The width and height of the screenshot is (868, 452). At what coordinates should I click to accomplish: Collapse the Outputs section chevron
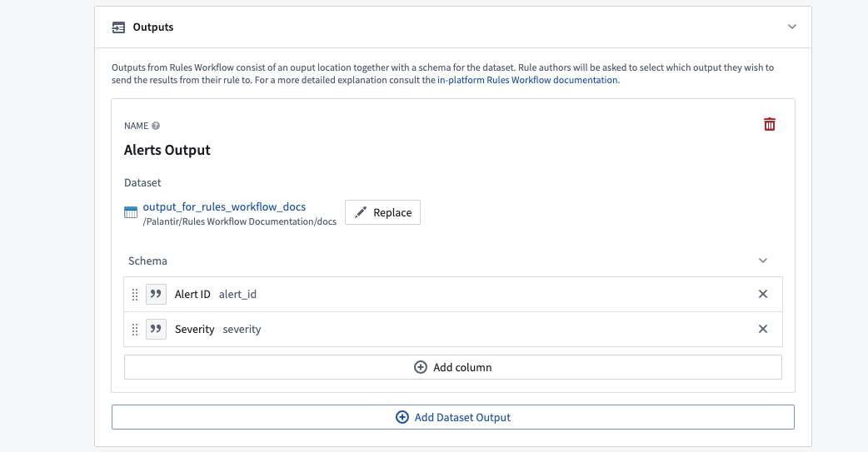pyautogui.click(x=792, y=27)
